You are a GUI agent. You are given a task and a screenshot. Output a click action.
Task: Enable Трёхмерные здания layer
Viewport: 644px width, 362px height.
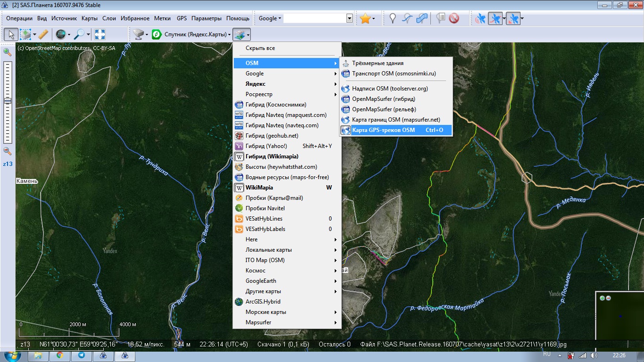tap(396, 63)
